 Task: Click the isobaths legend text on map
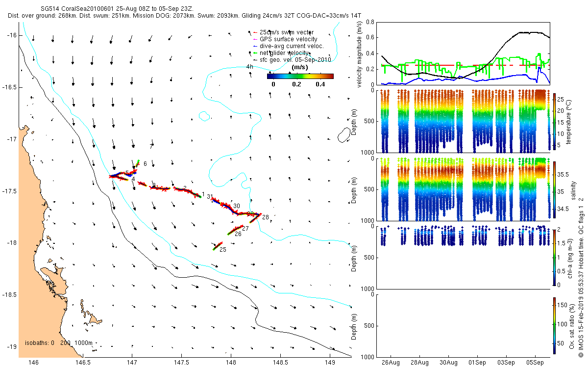(x=58, y=342)
